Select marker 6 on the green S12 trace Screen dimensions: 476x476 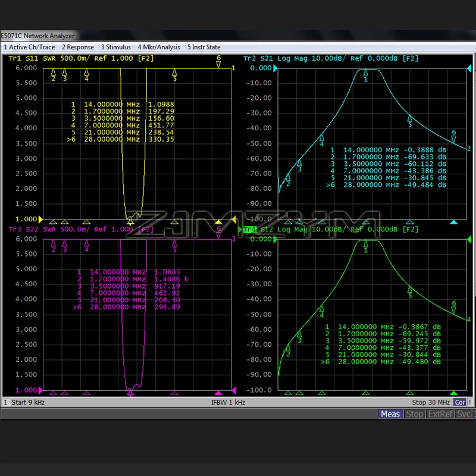point(454,307)
